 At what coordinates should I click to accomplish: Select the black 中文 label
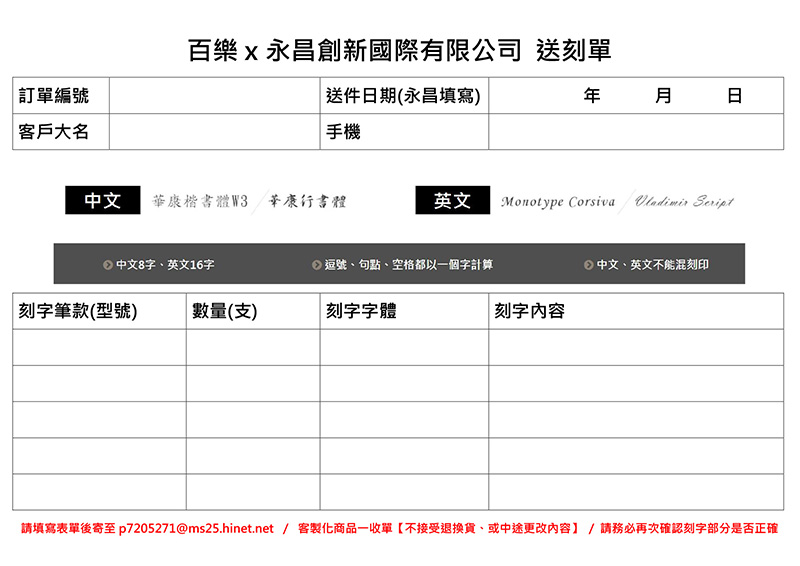102,201
